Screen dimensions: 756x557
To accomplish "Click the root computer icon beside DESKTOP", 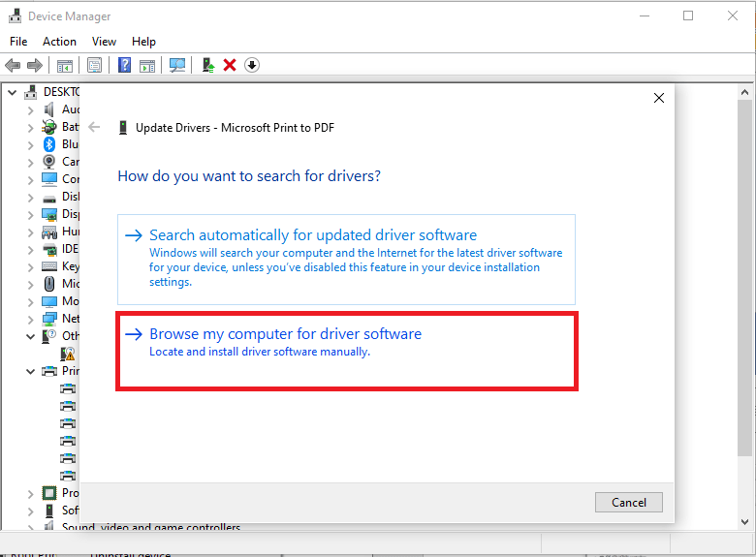I will 31,92.
